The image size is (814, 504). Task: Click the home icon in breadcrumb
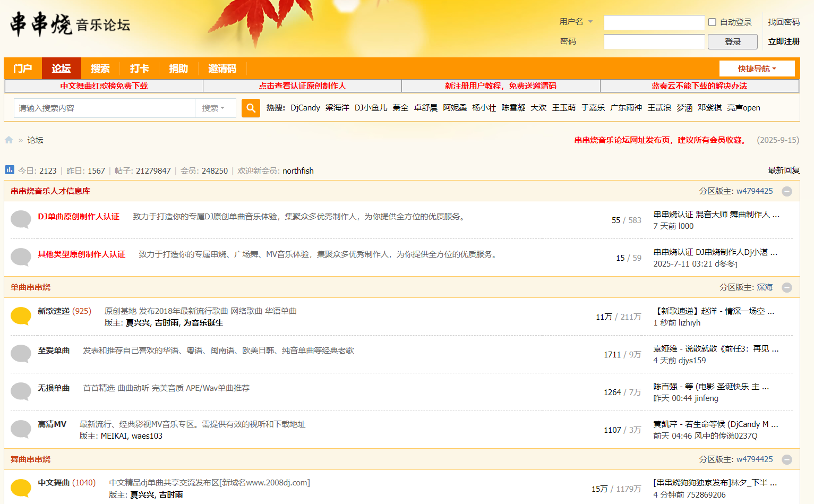click(9, 140)
